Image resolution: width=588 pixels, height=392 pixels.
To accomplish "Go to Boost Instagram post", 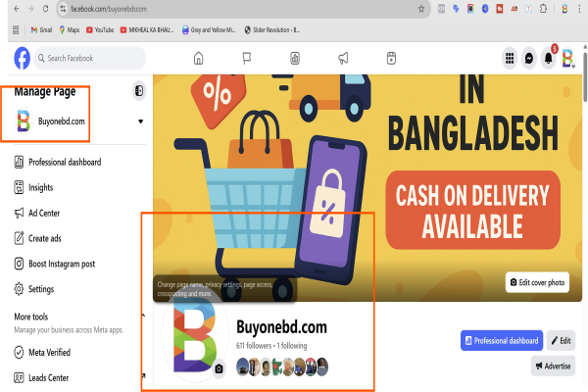I will (61, 264).
